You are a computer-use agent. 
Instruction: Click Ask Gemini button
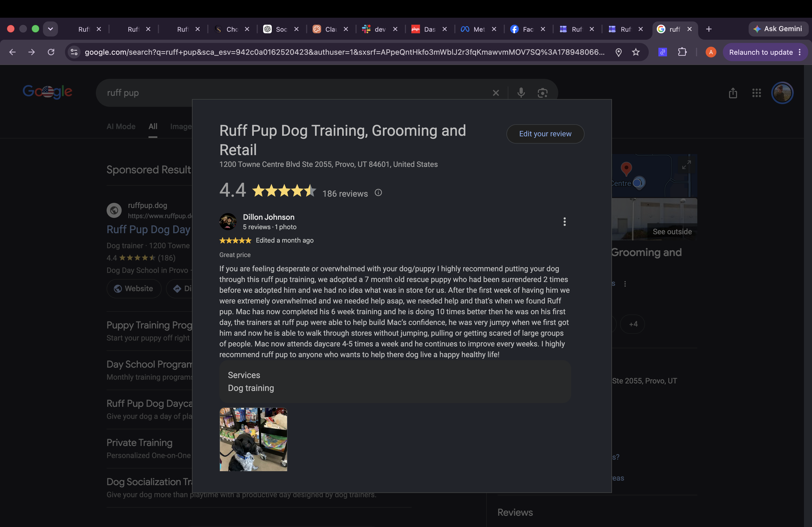[778, 29]
